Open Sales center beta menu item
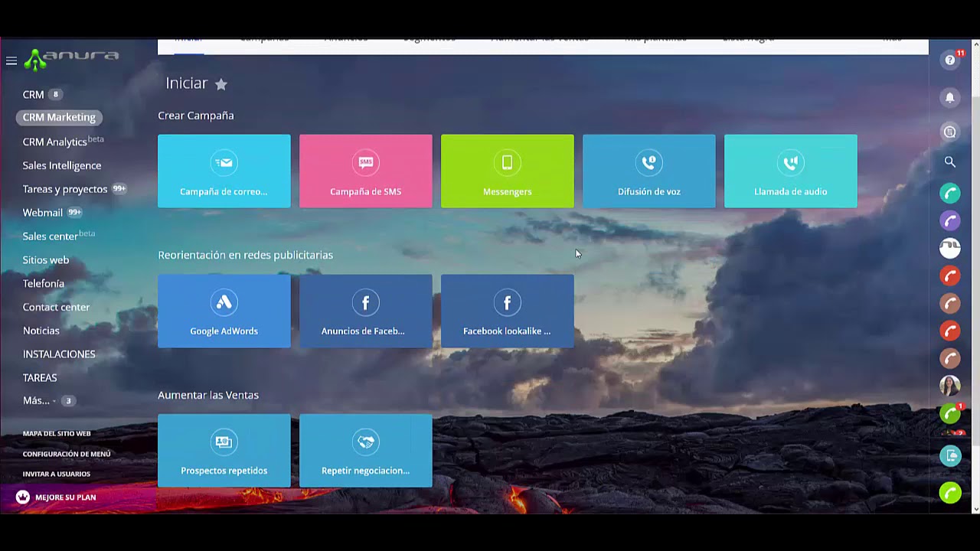The height and width of the screenshot is (551, 980). point(58,236)
